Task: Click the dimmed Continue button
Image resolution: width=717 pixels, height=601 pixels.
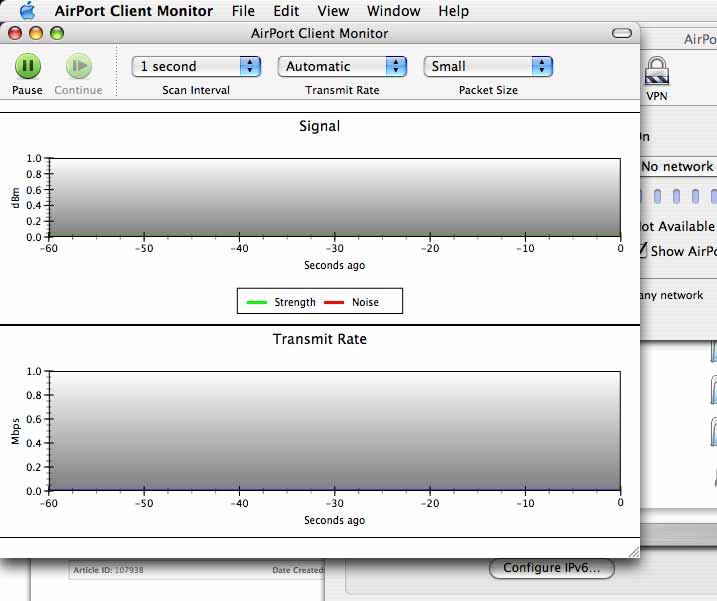Action: click(79, 66)
